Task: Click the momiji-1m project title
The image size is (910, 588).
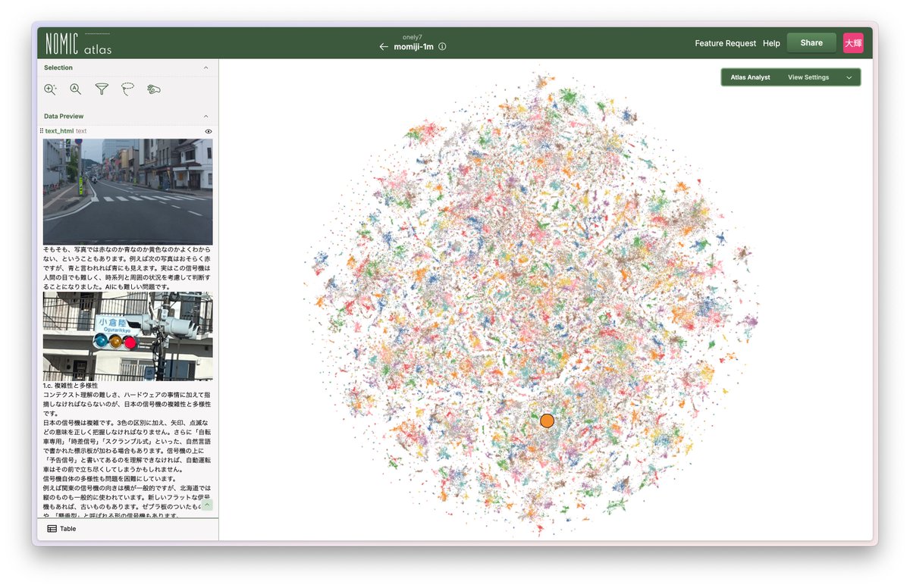Action: (414, 46)
